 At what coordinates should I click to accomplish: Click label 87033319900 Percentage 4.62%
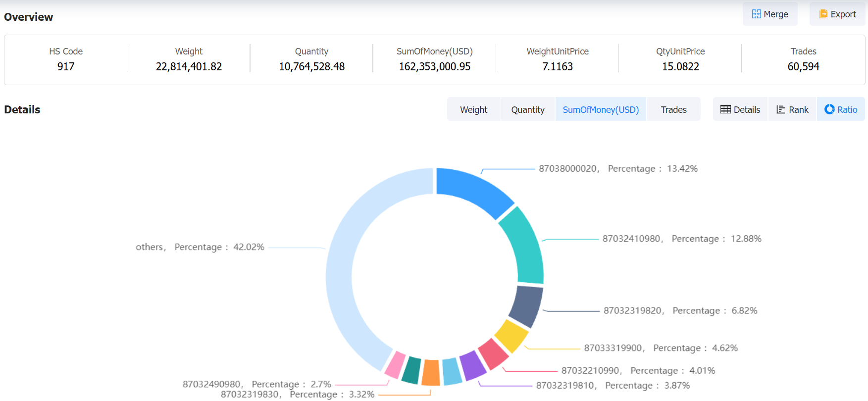click(x=661, y=348)
